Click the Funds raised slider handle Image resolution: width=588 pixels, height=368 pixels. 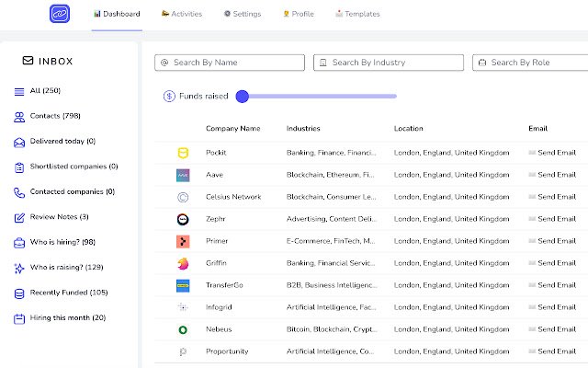[243, 96]
